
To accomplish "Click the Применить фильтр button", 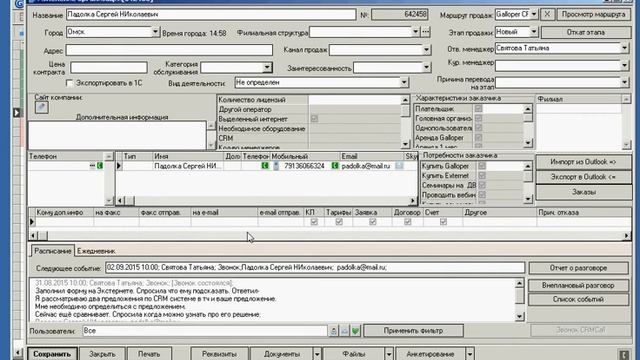I will (x=413, y=331).
